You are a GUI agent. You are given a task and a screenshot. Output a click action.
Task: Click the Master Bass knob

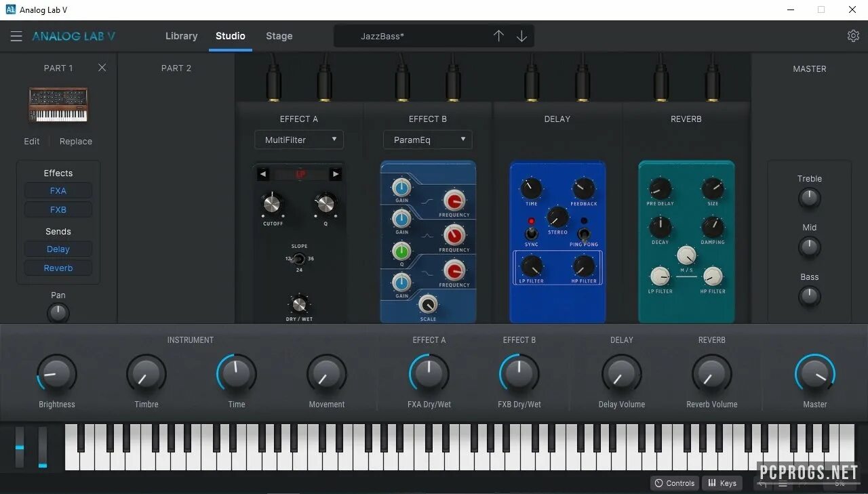point(809,296)
